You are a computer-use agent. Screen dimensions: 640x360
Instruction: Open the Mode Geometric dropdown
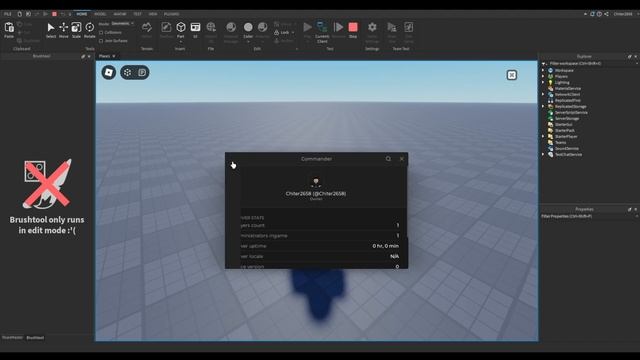point(122,24)
